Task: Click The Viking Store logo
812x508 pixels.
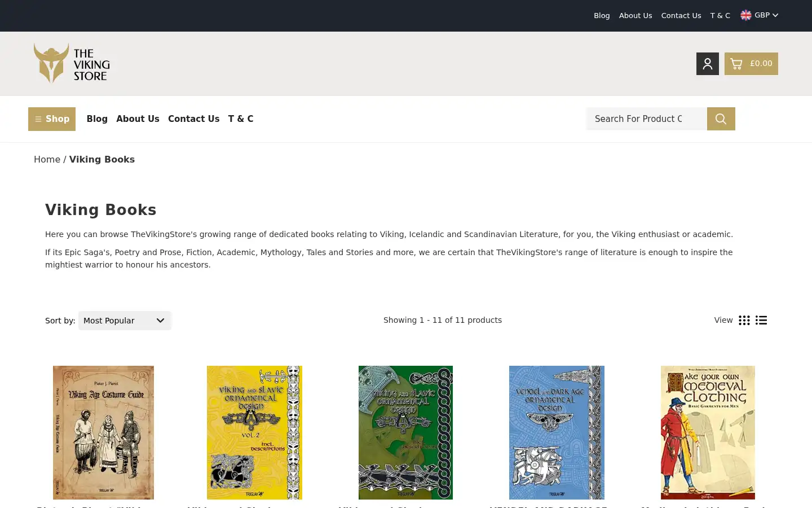Action: click(72, 63)
